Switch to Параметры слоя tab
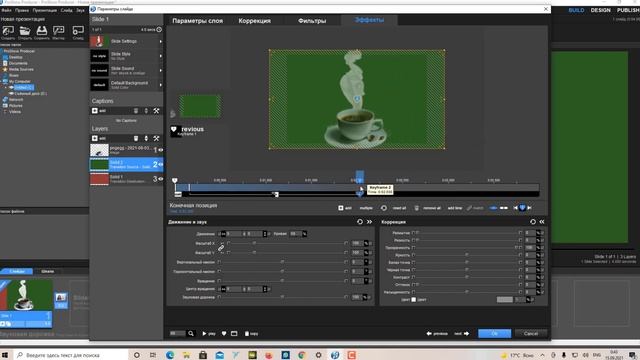The image size is (640, 360). click(198, 20)
